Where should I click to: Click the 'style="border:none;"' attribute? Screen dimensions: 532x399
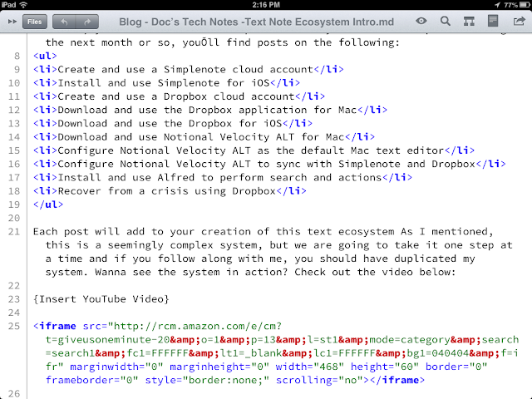pos(207,381)
